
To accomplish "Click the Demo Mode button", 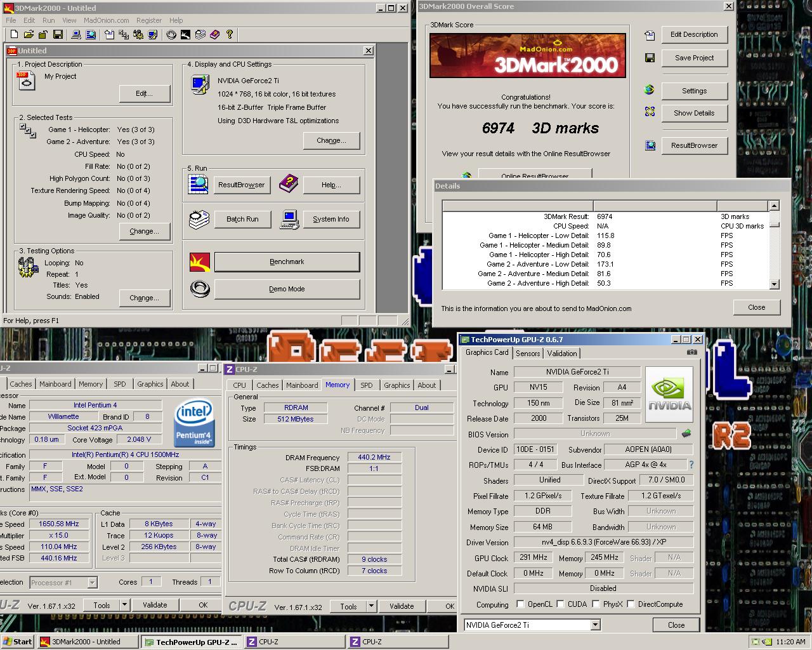I will click(x=287, y=289).
